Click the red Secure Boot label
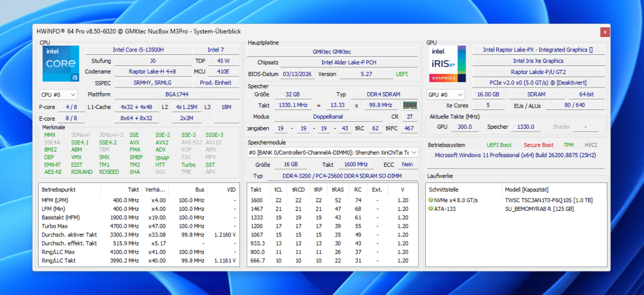This screenshot has height=295, width=644. tap(538, 145)
